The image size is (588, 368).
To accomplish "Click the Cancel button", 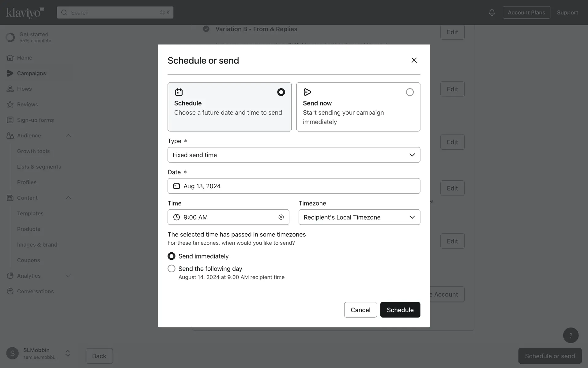I will (x=360, y=310).
